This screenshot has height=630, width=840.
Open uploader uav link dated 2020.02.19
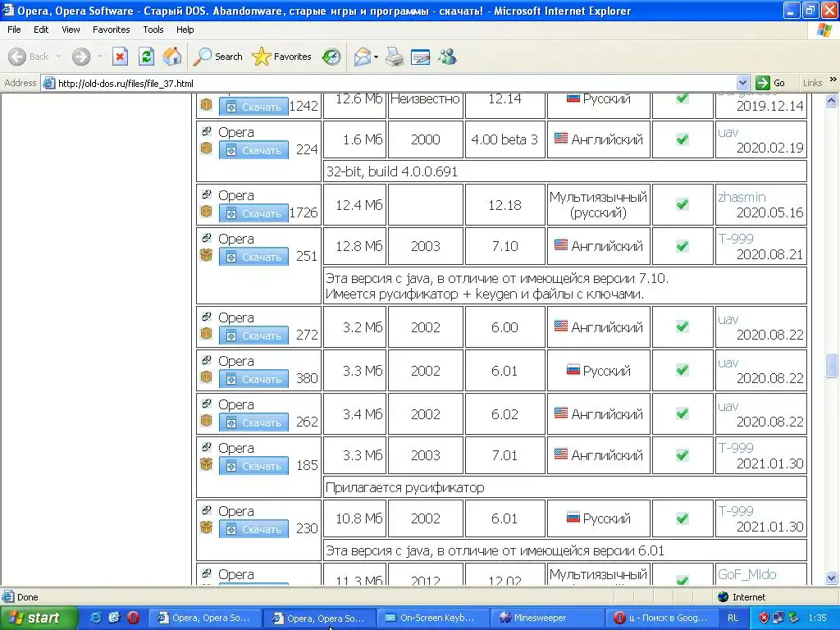click(728, 132)
